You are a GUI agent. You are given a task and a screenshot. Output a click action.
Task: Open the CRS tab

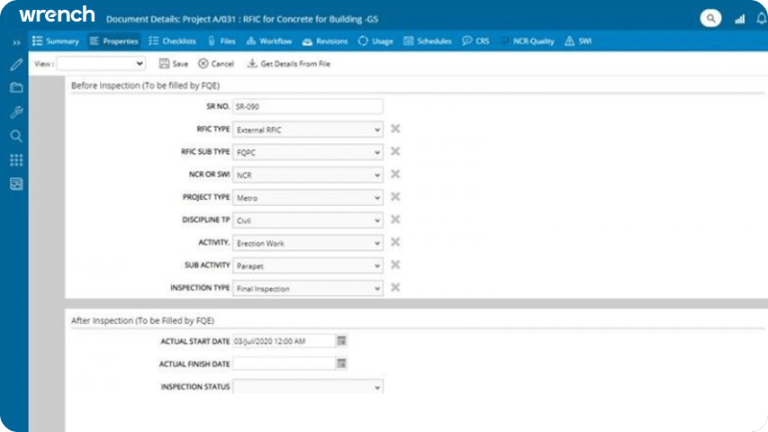pyautogui.click(x=476, y=41)
